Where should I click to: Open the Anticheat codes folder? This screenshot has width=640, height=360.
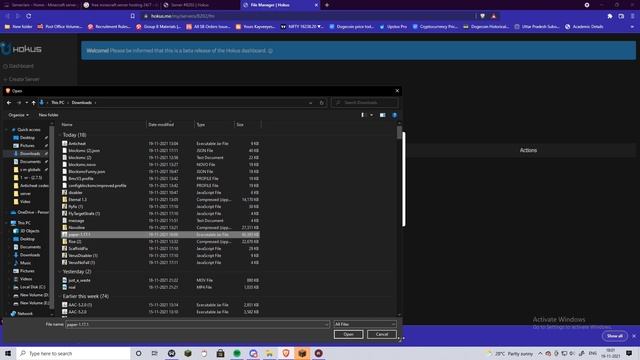click(34, 186)
